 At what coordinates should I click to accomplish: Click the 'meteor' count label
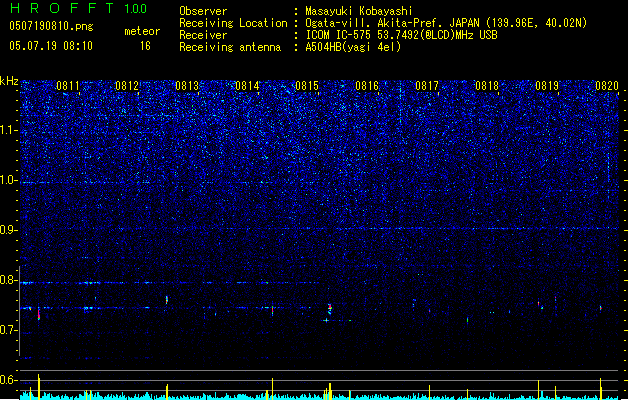tap(142, 31)
